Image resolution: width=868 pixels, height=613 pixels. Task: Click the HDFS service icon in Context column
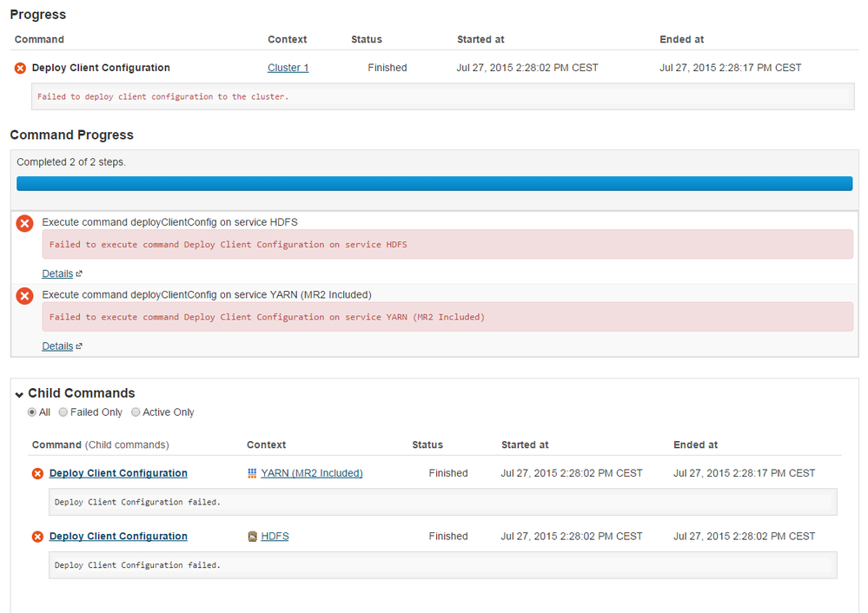[252, 536]
